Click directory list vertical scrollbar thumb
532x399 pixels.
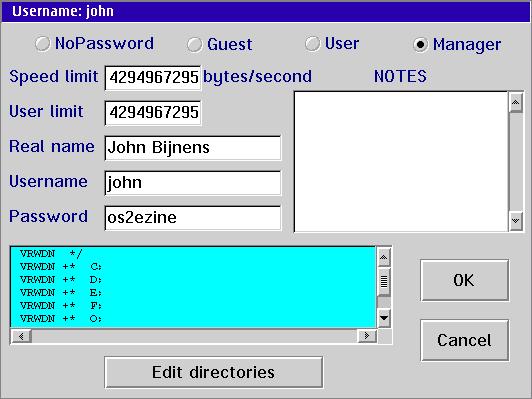(384, 281)
